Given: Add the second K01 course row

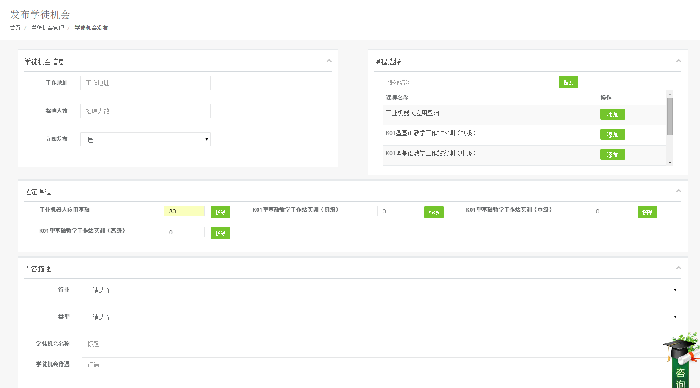Looking at the screenshot, I should pos(612,134).
